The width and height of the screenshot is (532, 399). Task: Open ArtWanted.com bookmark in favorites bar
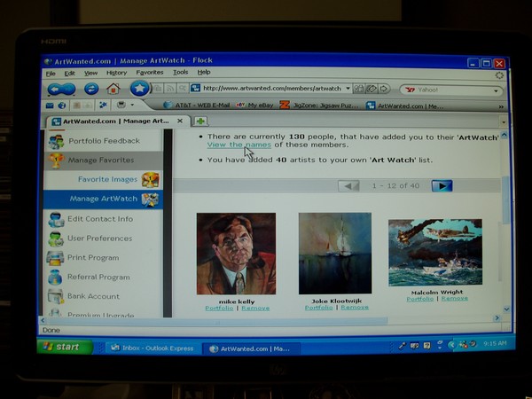click(405, 106)
